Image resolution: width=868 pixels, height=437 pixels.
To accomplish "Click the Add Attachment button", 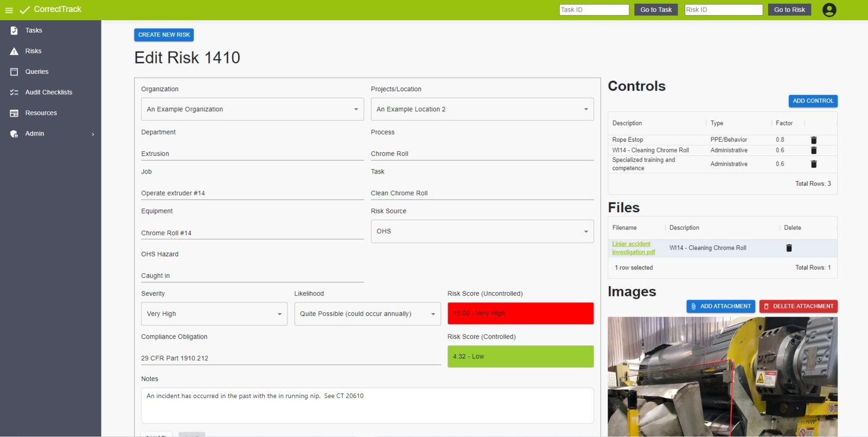I will pos(720,306).
